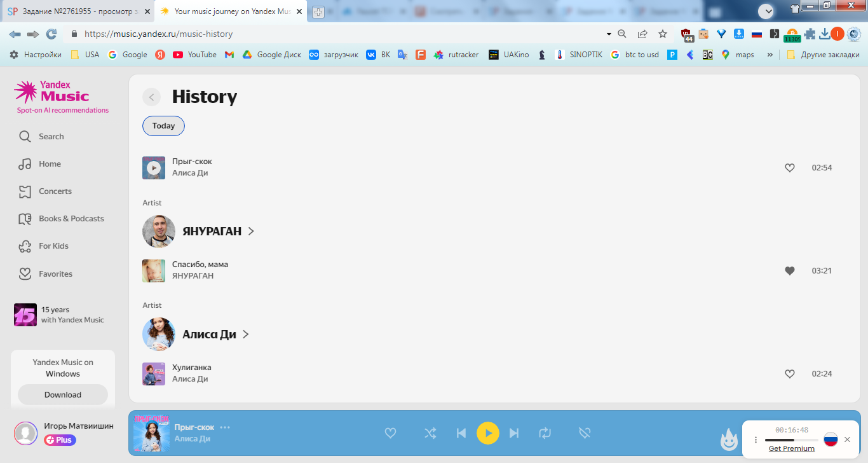Toggle repeat mode in player
The image size is (868, 463).
(x=545, y=433)
